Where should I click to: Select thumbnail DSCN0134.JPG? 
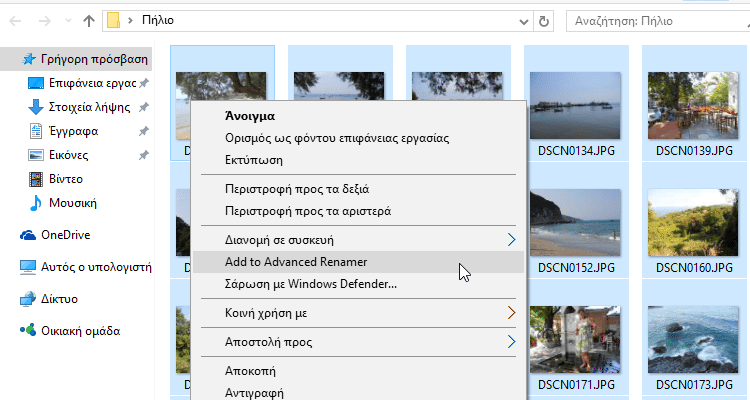pos(575,105)
